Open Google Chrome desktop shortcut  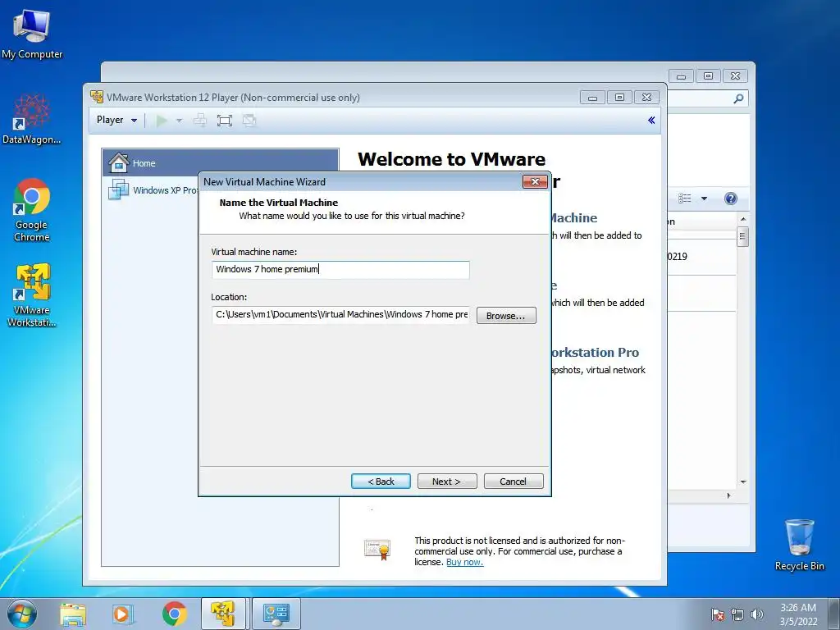(32, 210)
